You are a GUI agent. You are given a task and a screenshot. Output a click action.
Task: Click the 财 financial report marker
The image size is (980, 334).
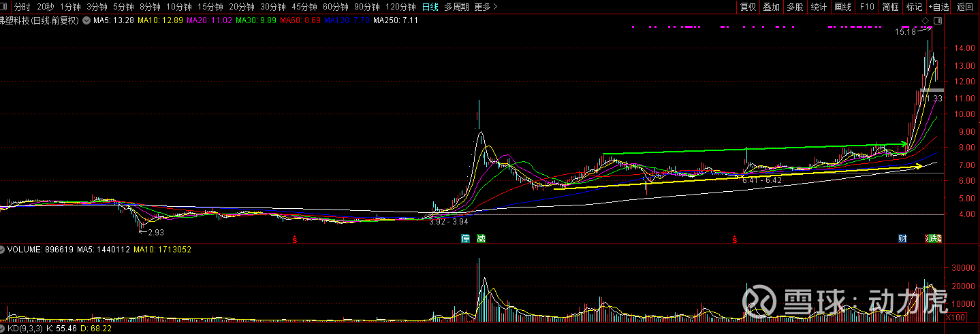[902, 238]
